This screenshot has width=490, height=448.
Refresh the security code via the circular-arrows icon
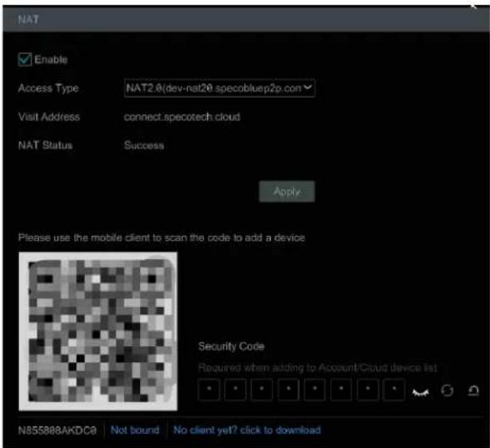coord(447,391)
